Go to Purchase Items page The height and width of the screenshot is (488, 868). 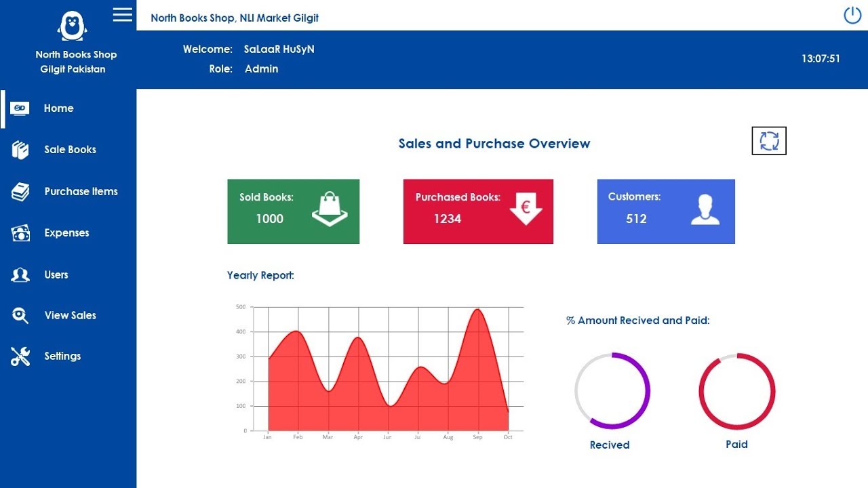pyautogui.click(x=81, y=192)
